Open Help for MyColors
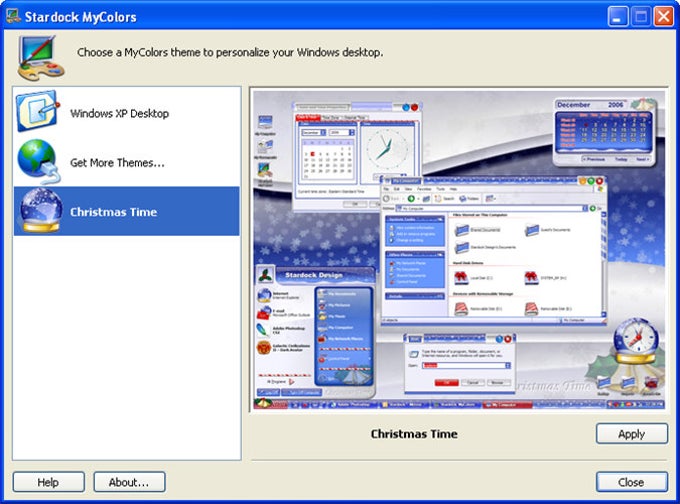Image resolution: width=680 pixels, height=504 pixels. click(49, 482)
